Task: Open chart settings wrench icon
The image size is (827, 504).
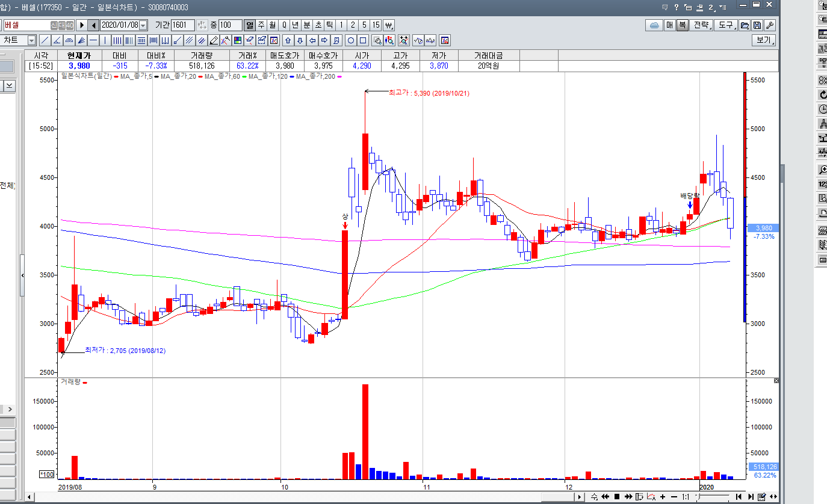Action: (x=769, y=25)
